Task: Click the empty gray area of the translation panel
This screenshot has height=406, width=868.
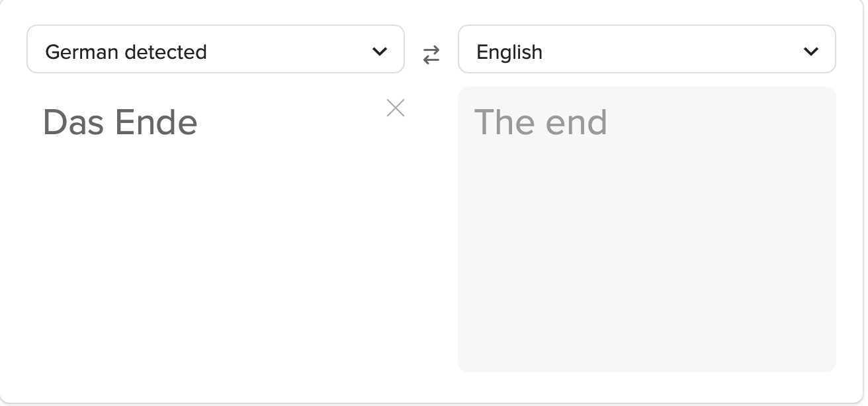Action: (x=646, y=264)
